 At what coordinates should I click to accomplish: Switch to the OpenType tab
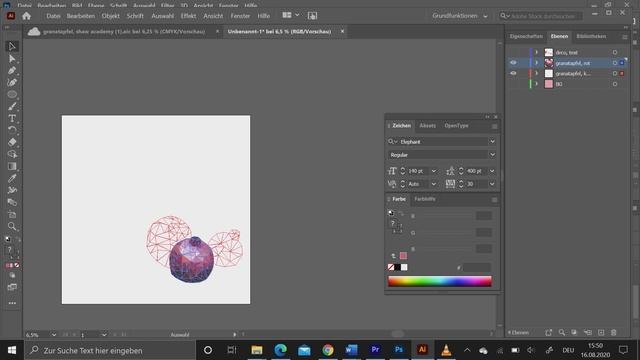pyautogui.click(x=456, y=126)
